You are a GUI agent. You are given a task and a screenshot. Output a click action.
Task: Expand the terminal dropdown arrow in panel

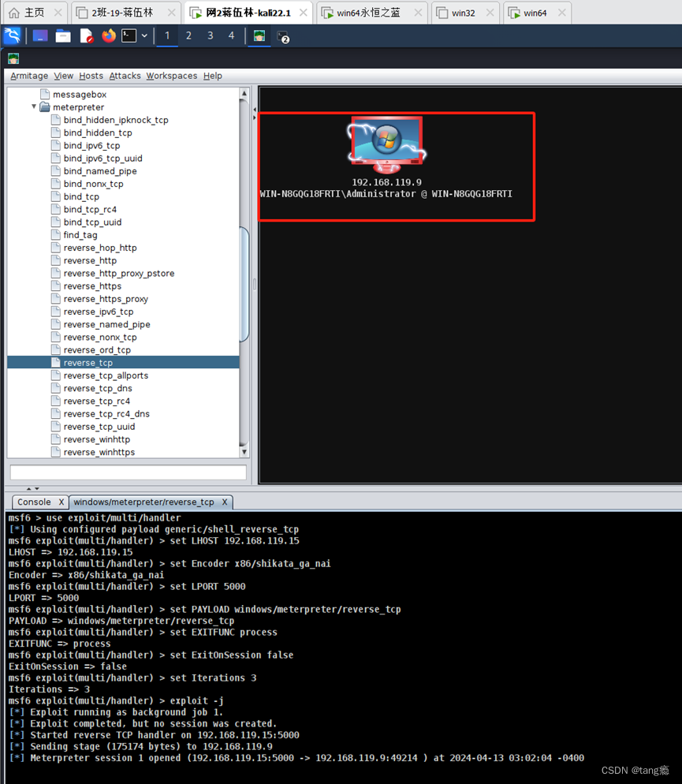(x=144, y=36)
